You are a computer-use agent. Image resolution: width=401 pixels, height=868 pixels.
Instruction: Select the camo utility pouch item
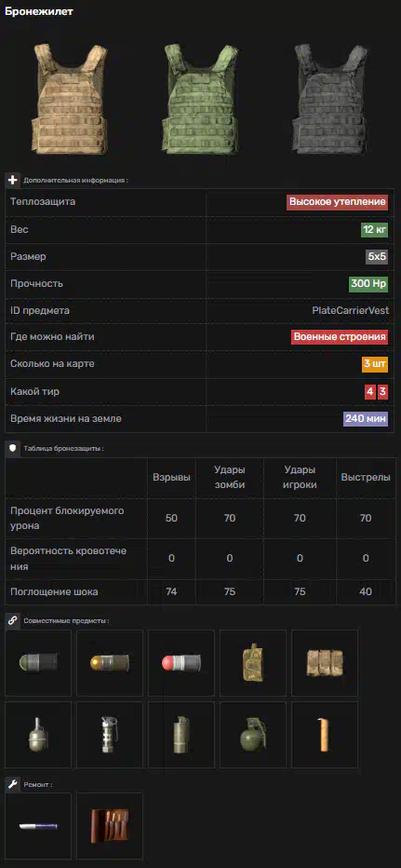[x=253, y=662]
